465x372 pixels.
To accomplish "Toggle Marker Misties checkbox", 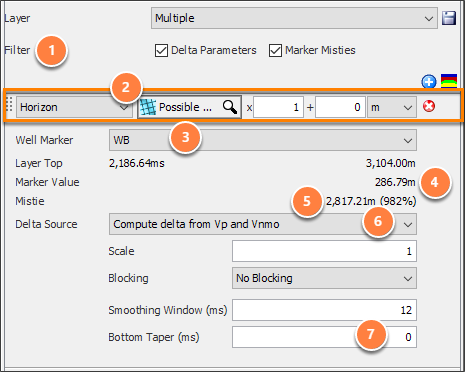I will (x=275, y=51).
